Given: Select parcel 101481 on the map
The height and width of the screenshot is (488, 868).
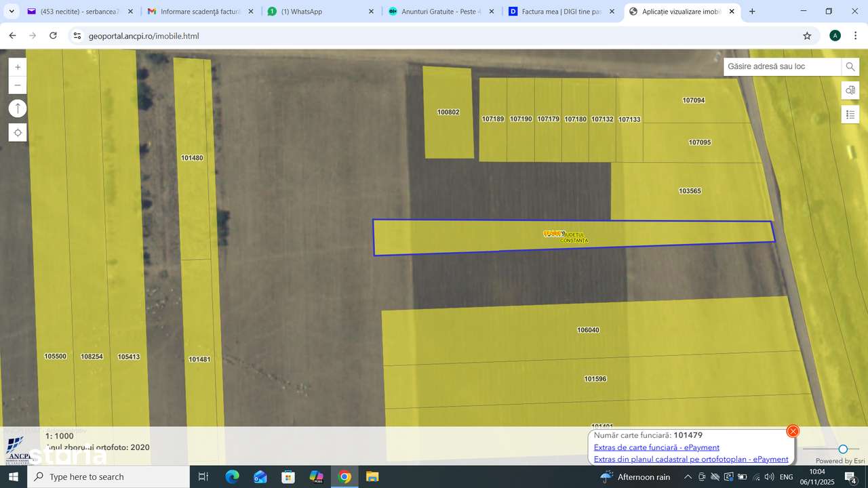Looking at the screenshot, I should click(x=199, y=359).
